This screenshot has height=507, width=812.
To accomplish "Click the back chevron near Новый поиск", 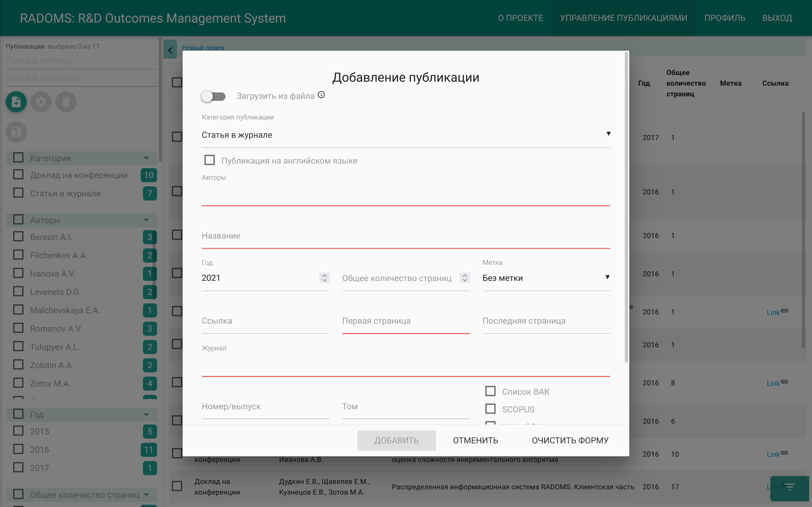I will coord(171,49).
